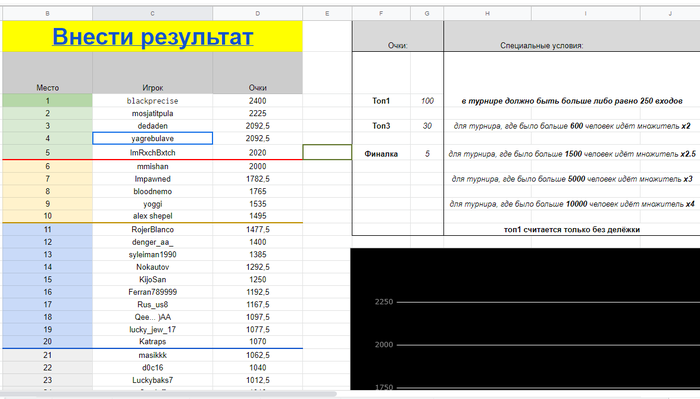Click 'топ1 считается только без делёжки' cell
This screenshot has height=399, width=700.
(572, 229)
